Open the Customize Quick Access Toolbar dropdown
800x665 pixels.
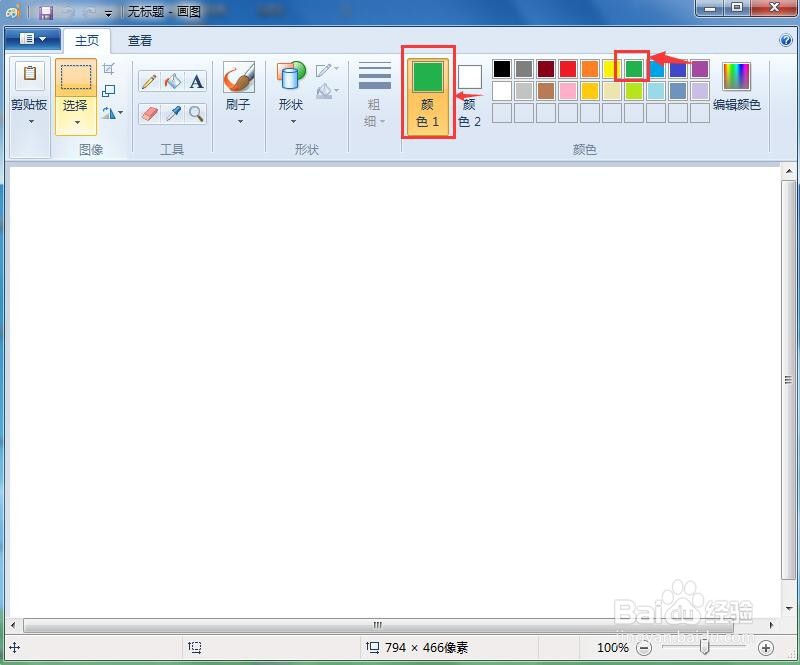108,14
